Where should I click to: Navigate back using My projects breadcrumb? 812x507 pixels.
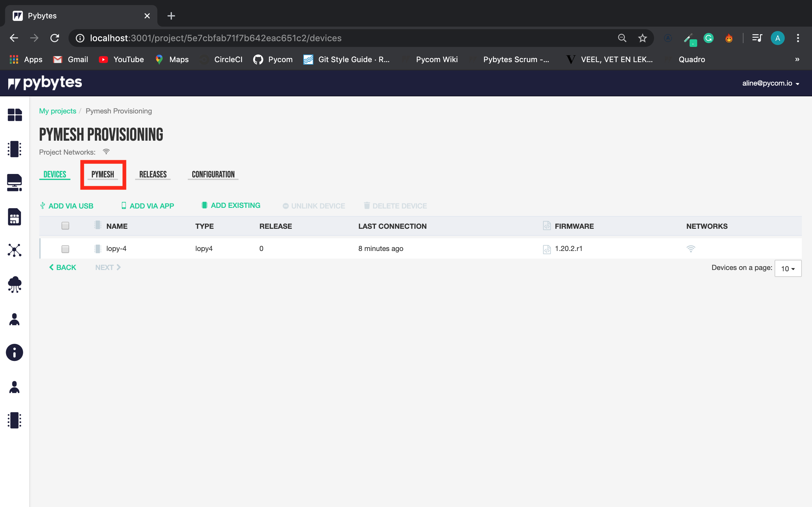pyautogui.click(x=57, y=111)
